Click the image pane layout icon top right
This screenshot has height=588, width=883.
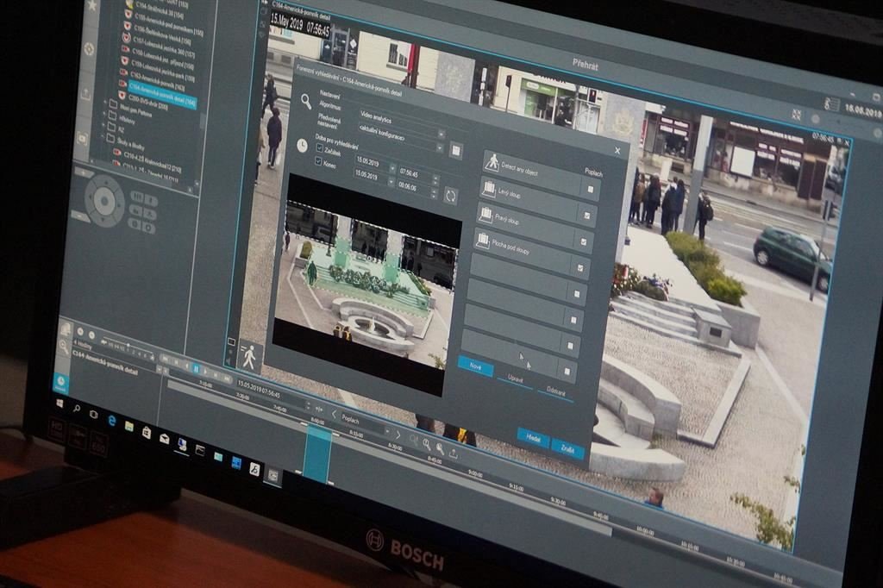tap(796, 115)
